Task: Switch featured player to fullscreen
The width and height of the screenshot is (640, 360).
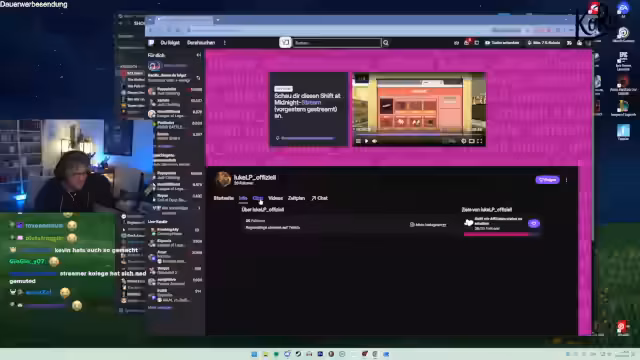Action: point(480,141)
